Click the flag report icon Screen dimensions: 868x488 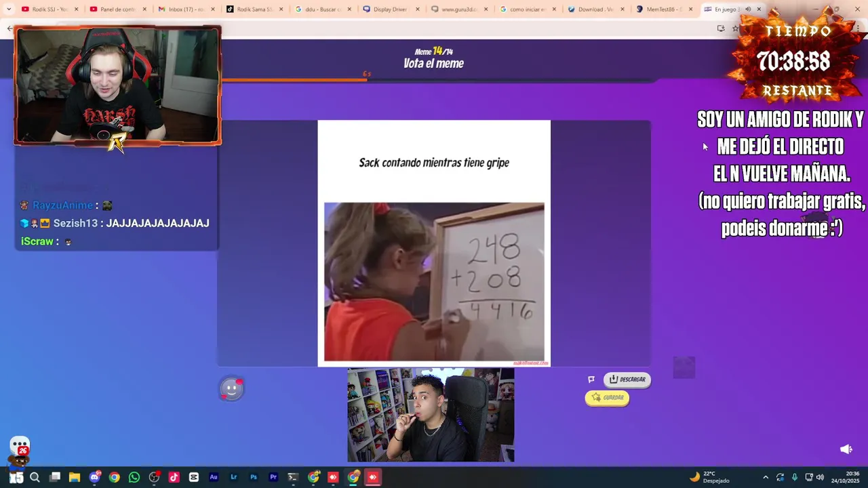591,380
